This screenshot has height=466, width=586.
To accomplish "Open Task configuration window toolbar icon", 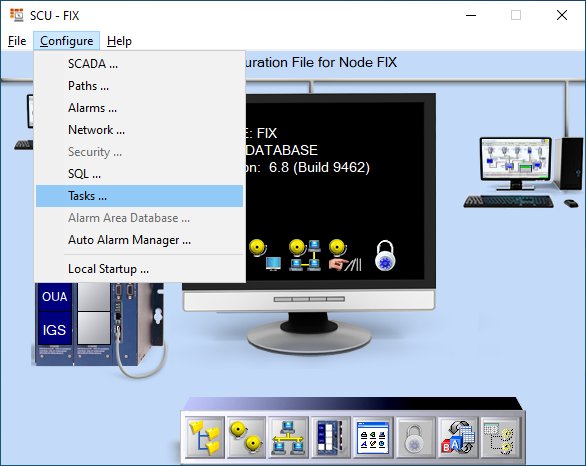I will (x=373, y=437).
